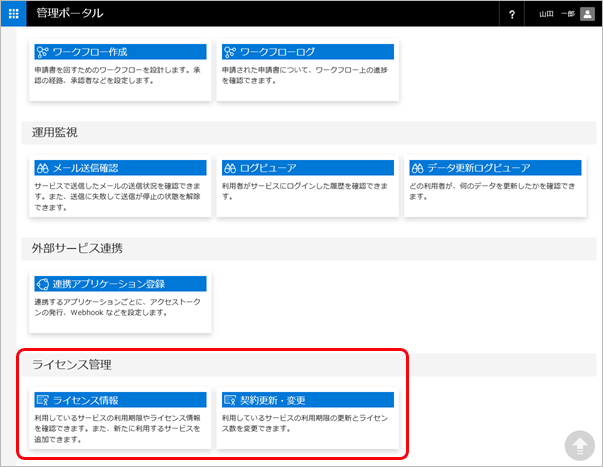Open 連携アプリケーション登録 page
The image size is (603, 467).
click(x=109, y=284)
